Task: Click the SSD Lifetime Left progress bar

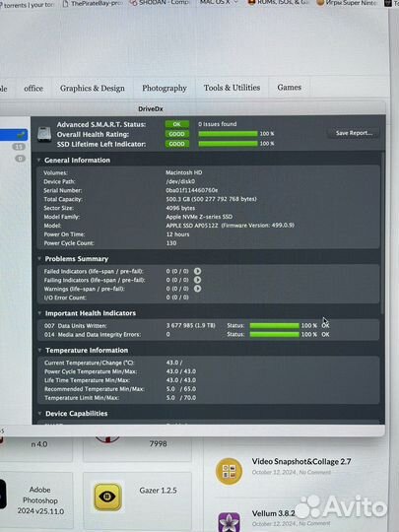Action: pos(228,144)
